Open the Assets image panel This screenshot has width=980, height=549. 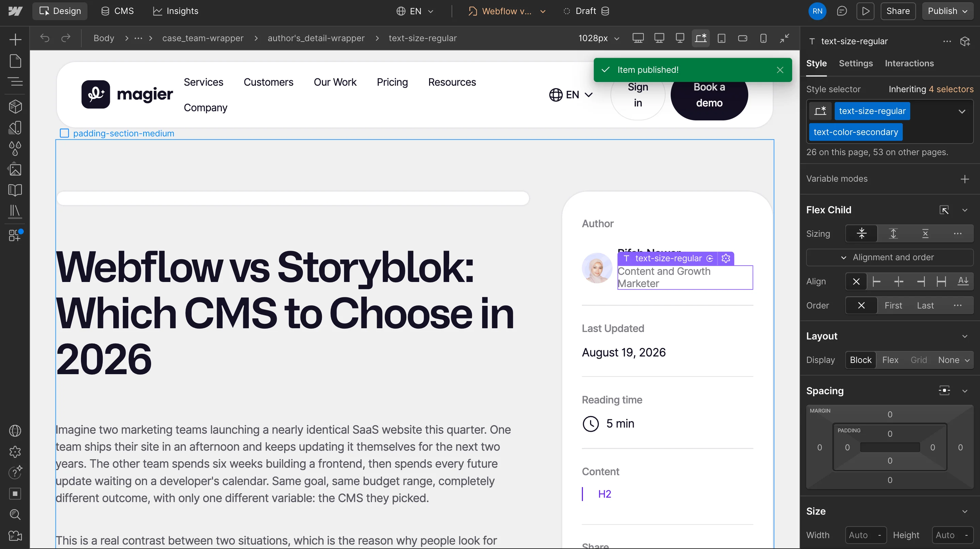click(15, 170)
